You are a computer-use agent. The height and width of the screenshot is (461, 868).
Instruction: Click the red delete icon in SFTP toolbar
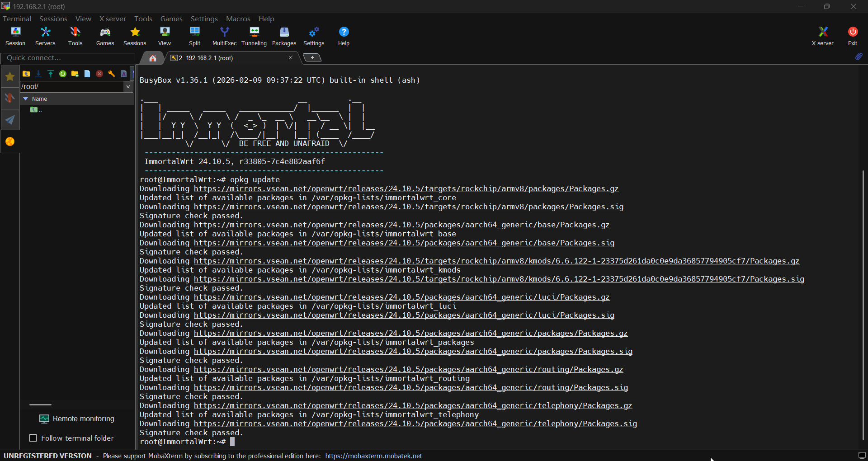click(99, 74)
